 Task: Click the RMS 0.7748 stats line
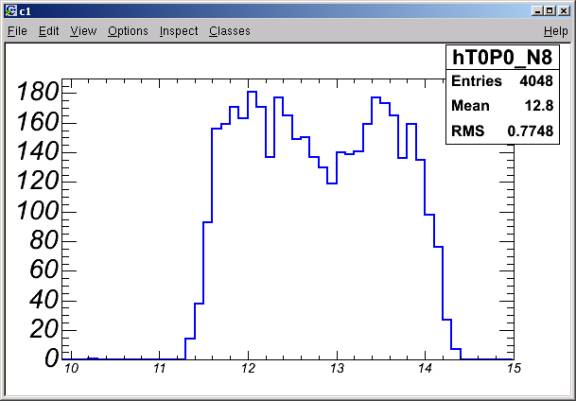(502, 131)
